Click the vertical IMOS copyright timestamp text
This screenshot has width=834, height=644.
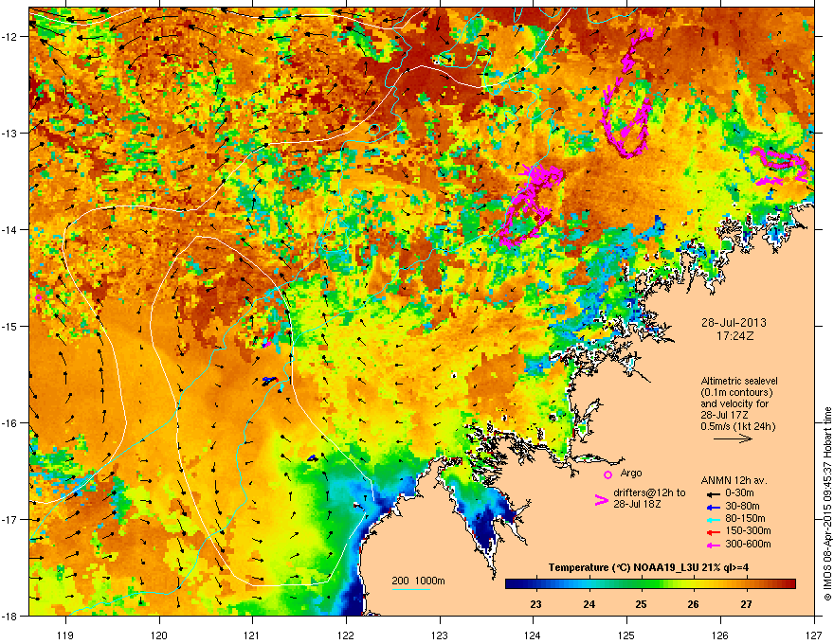(x=827, y=504)
